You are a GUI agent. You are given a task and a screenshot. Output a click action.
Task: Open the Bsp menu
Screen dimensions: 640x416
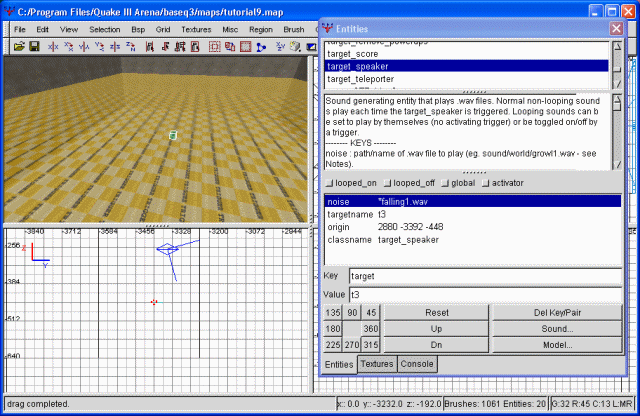(x=138, y=29)
